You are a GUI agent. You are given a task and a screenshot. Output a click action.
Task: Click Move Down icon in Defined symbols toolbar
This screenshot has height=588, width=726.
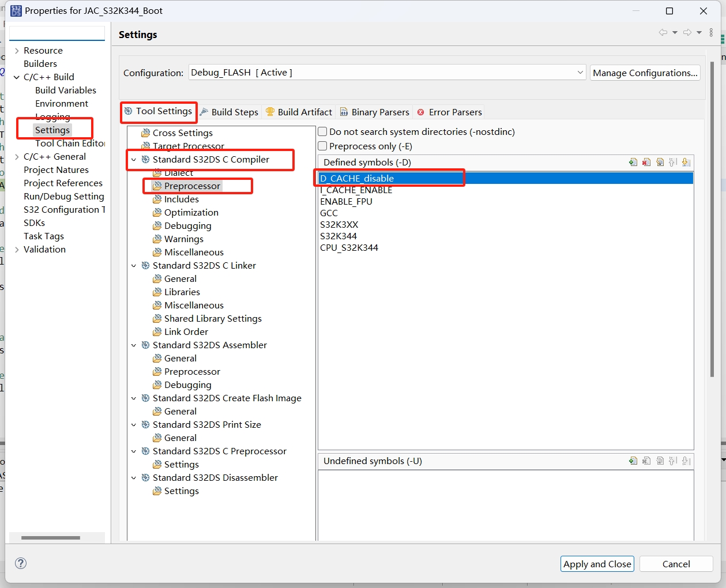(x=686, y=163)
